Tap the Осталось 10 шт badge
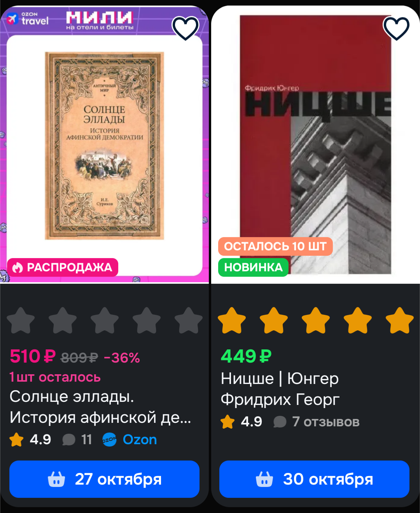Viewport: 420px width, 513px height. click(275, 246)
